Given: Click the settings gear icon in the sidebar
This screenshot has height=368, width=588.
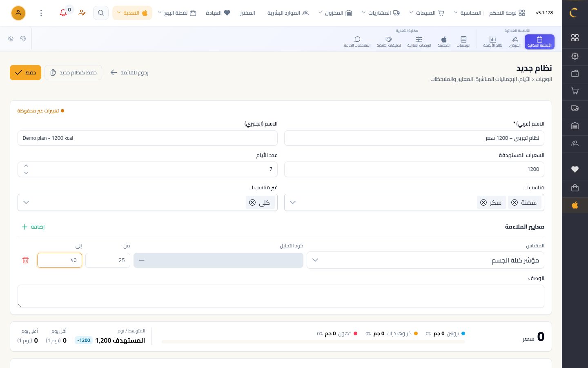Looking at the screenshot, I should 575,56.
